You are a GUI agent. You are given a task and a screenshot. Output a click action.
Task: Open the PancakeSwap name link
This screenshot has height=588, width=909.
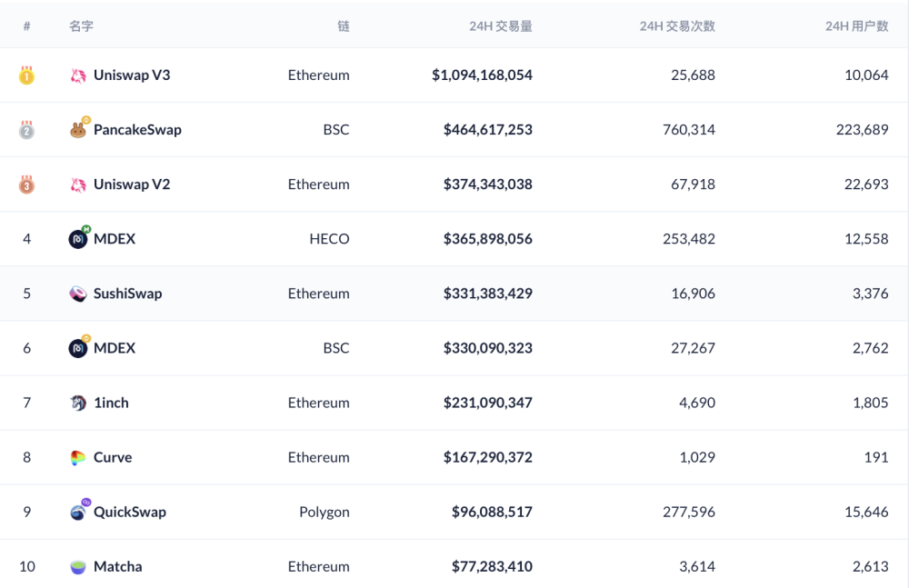137,130
